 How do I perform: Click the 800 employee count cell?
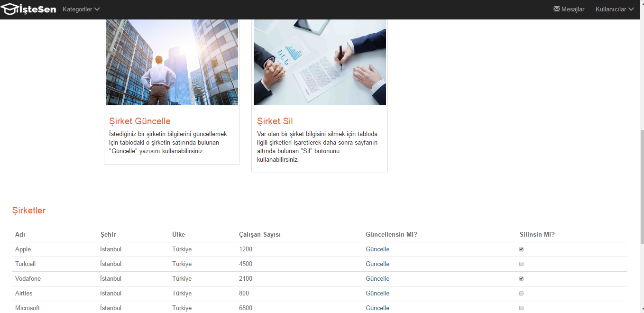pyautogui.click(x=244, y=294)
